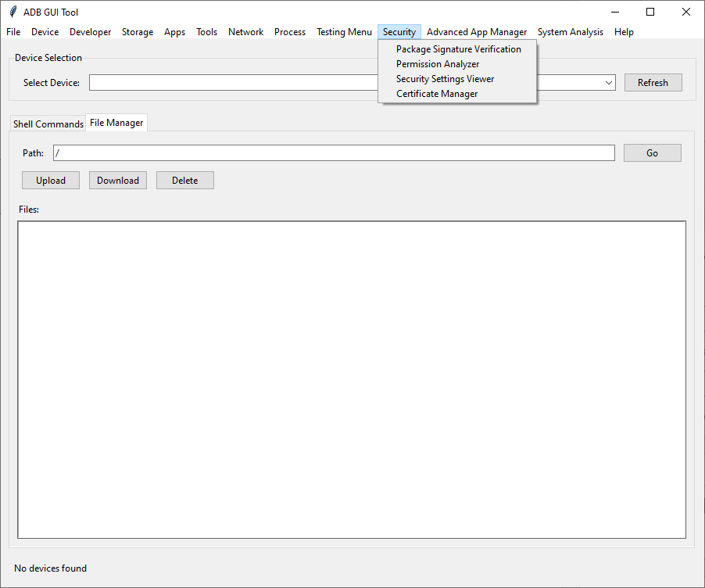Open the File menu

click(x=13, y=32)
